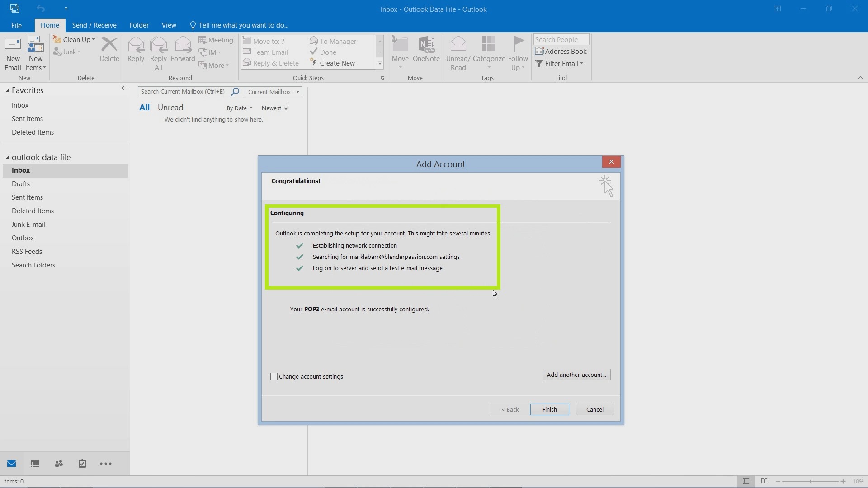Open the File tab
This screenshot has height=488, width=868.
coord(16,25)
